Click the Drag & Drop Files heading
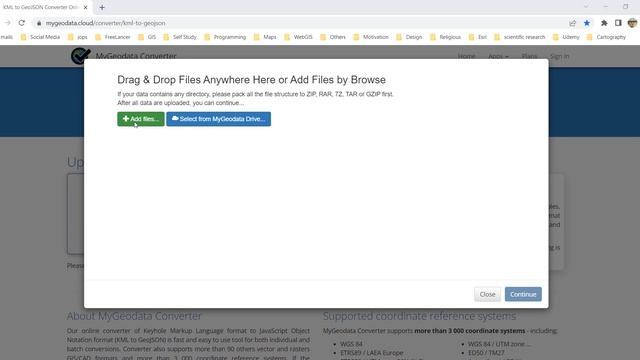Viewport: 640px width, 360px height. click(x=251, y=80)
